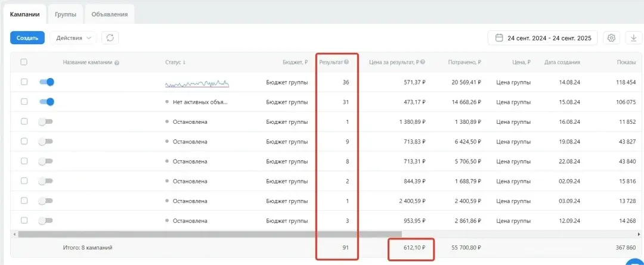Click right arrow of horizontal scrollbar
The height and width of the screenshot is (265, 644).
(x=639, y=234)
